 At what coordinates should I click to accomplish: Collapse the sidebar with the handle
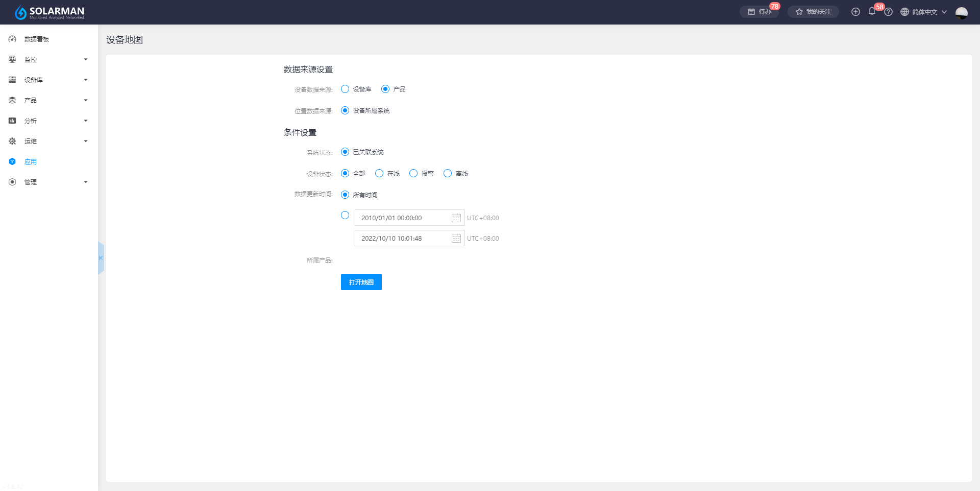pyautogui.click(x=101, y=258)
